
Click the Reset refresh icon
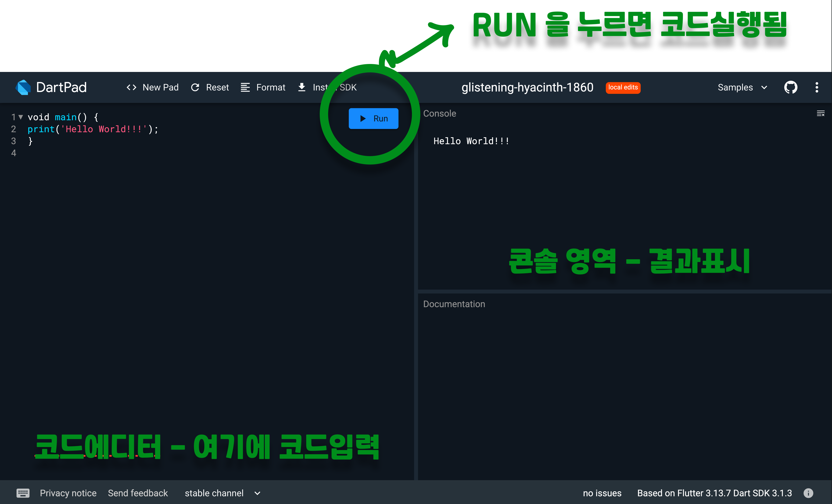(195, 87)
